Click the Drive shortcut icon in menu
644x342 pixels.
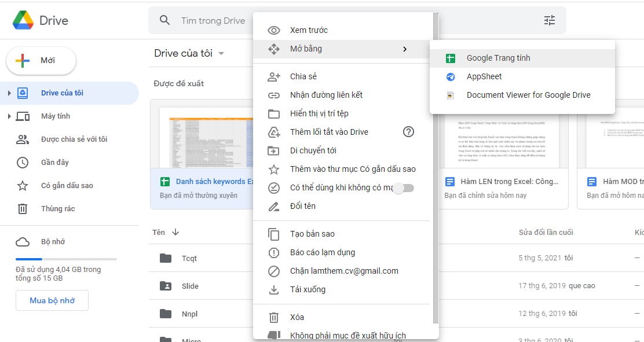273,132
